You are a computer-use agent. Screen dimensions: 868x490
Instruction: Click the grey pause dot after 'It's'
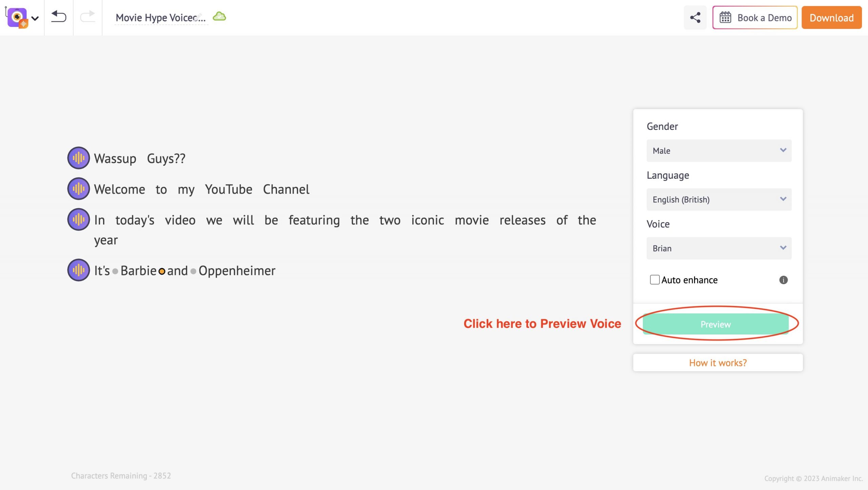click(x=115, y=271)
